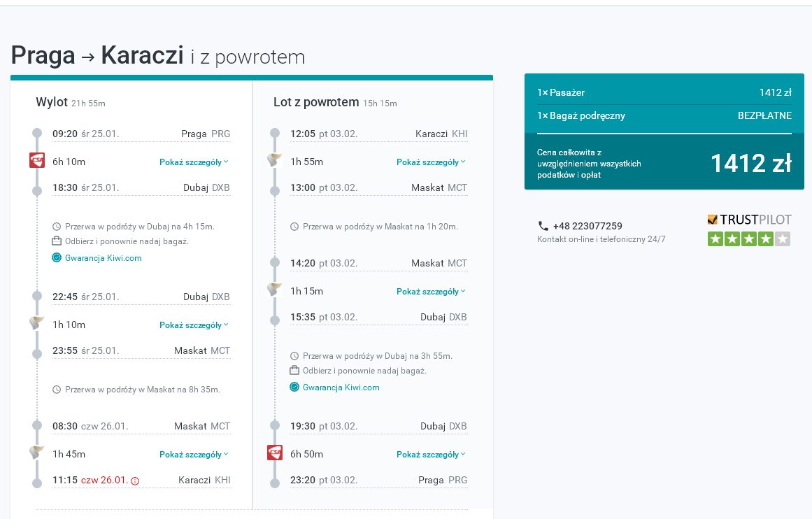Screen dimensions: 812x519
Task: Expand details of the 6h 10m Praga–Dubaj flight
Action: pos(194,162)
